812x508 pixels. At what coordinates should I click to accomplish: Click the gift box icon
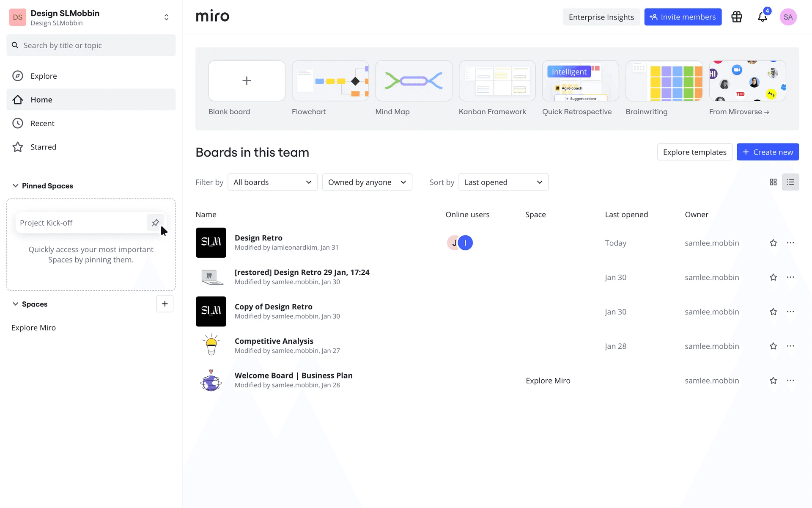point(737,17)
